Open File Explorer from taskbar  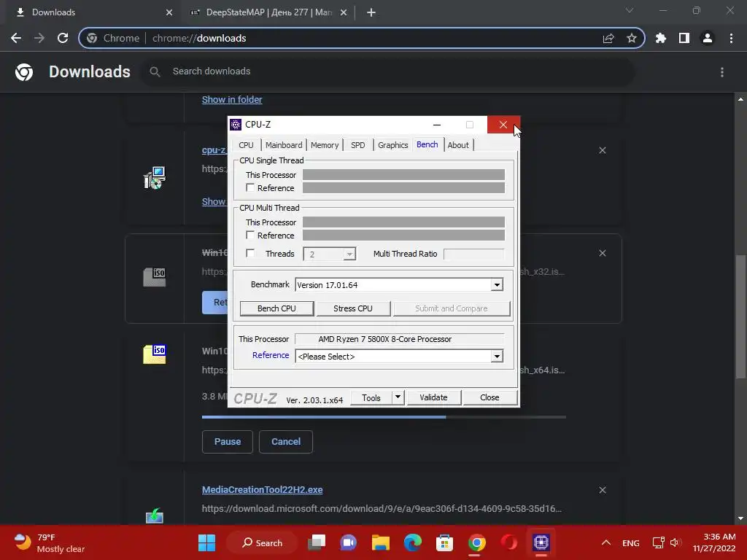coord(381,542)
